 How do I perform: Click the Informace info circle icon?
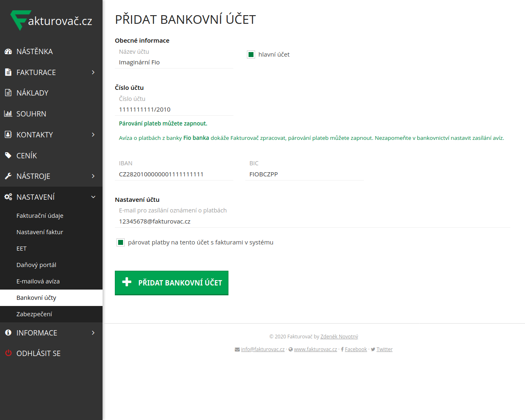tap(8, 333)
